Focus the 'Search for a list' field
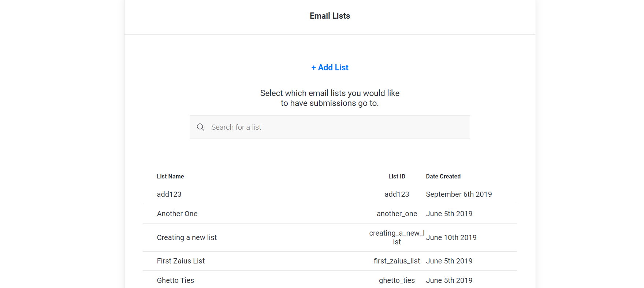This screenshot has height=288, width=644. pyautogui.click(x=337, y=127)
